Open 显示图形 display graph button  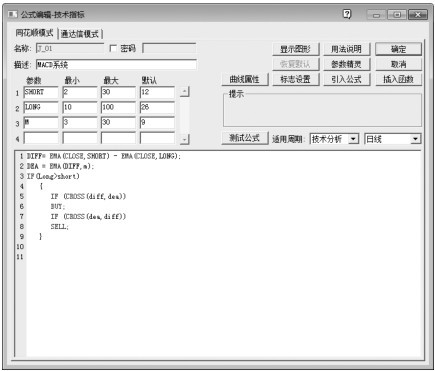click(296, 49)
